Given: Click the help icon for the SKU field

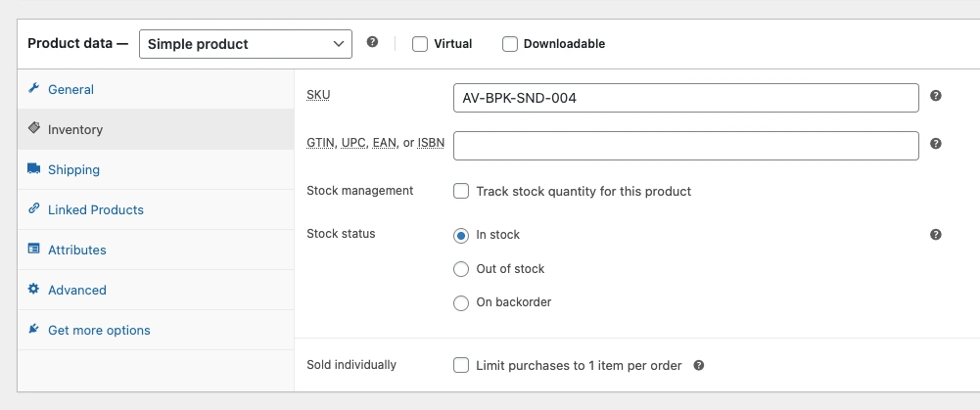Looking at the screenshot, I should pos(936,96).
